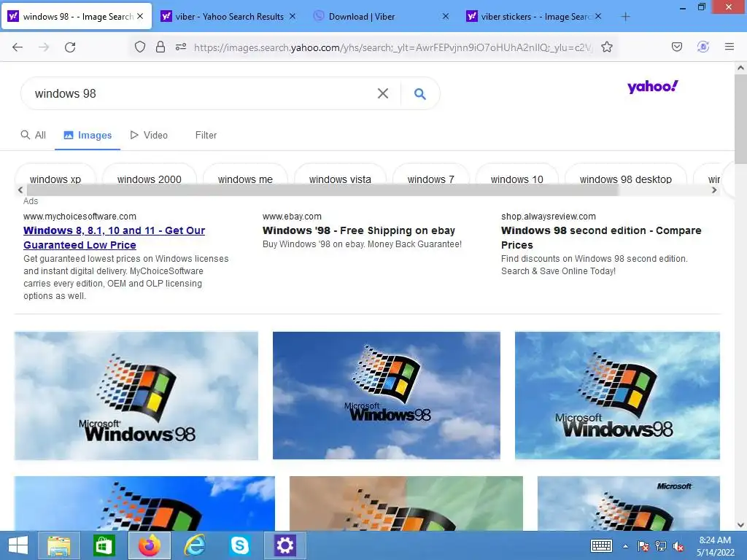Image resolution: width=747 pixels, height=560 pixels.
Task: Launch File Explorer from taskbar
Action: (59, 545)
